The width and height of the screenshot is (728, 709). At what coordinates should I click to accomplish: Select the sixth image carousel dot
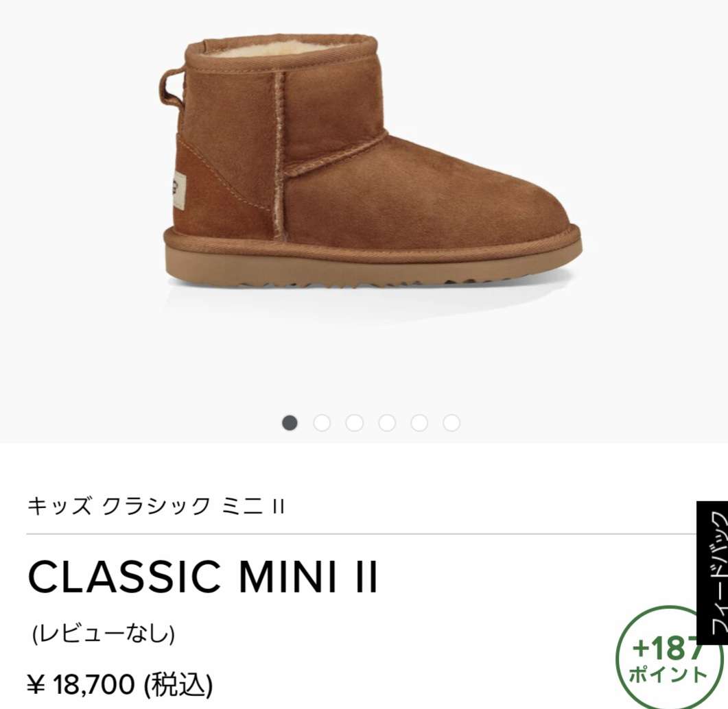pos(451,422)
